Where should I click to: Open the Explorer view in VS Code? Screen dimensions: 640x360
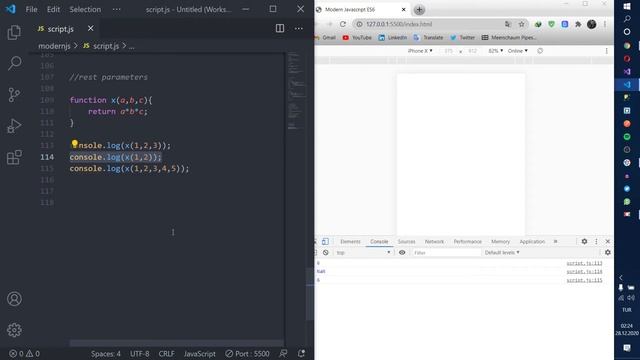[14, 32]
